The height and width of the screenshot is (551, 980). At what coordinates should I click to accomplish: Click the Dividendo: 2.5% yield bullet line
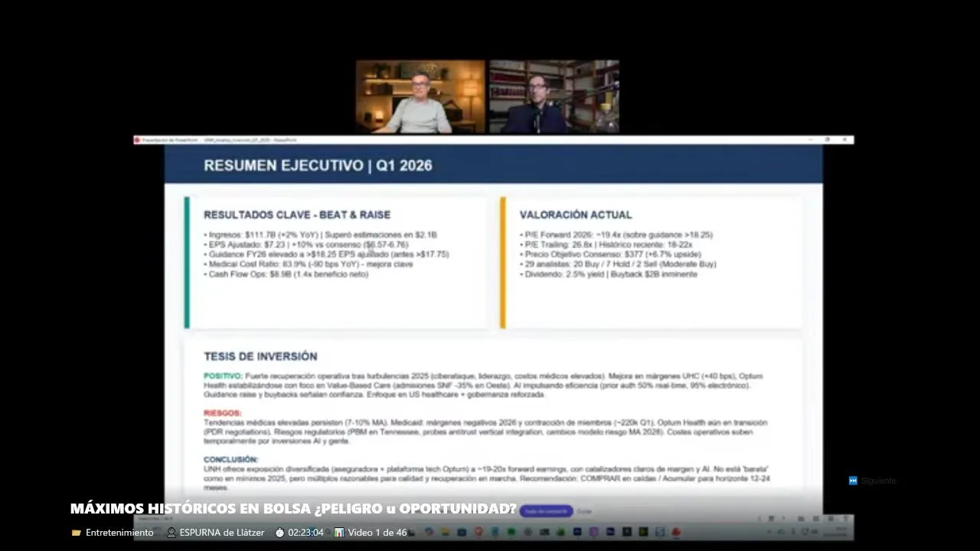609,274
